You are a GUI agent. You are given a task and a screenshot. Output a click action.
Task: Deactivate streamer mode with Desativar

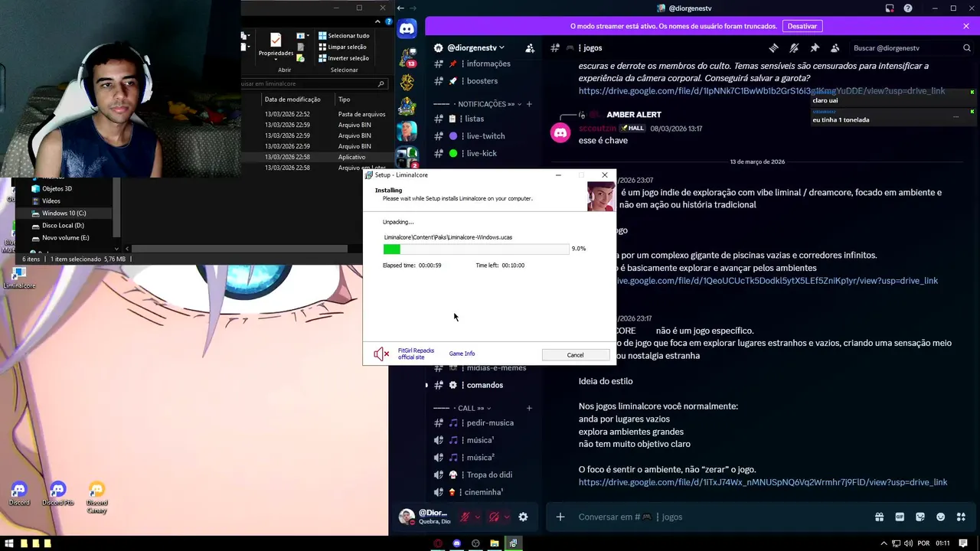click(x=802, y=26)
